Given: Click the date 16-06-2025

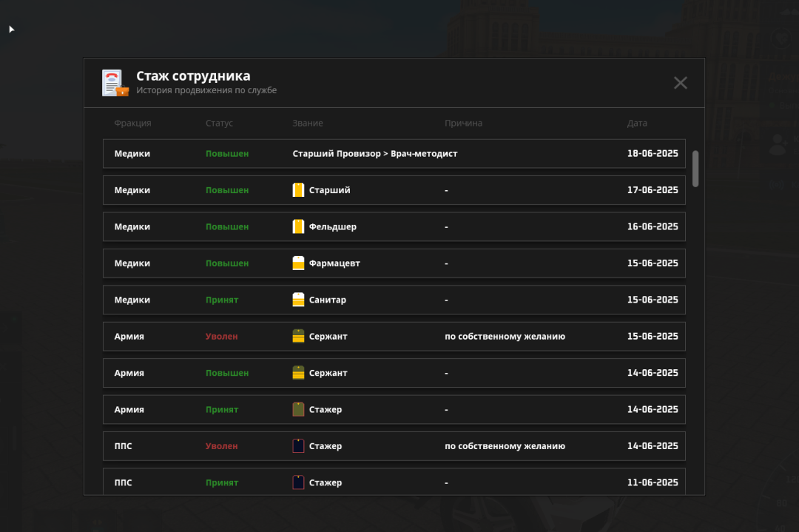Looking at the screenshot, I should tap(653, 226).
